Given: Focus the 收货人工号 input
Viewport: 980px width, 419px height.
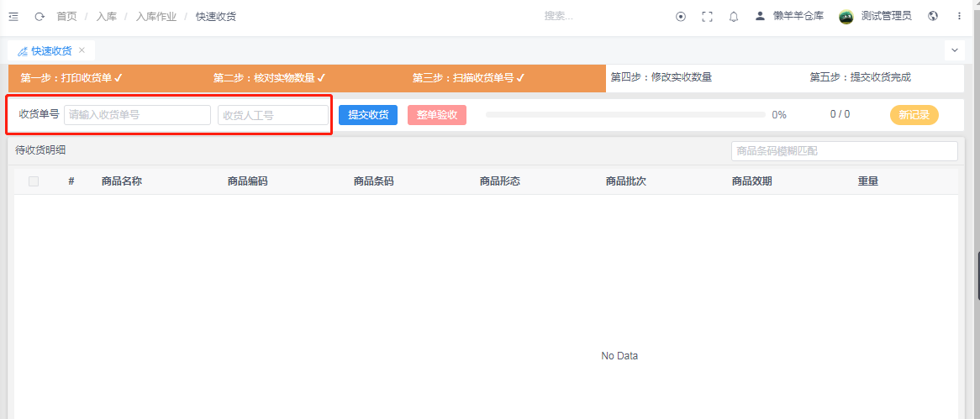Looking at the screenshot, I should [x=273, y=115].
